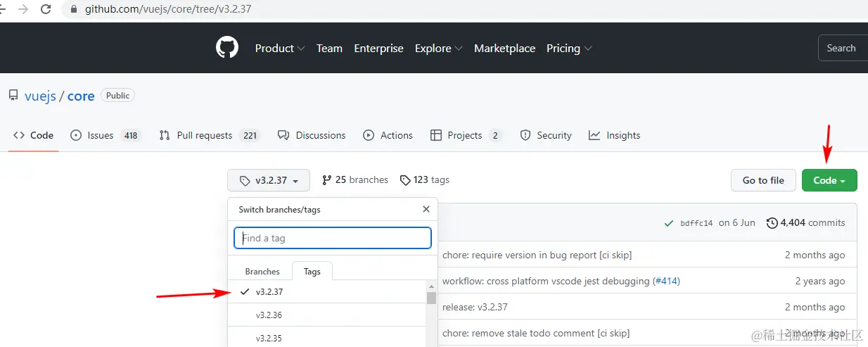Click the Find a tag field
Screen dimensions: 868x347
[333, 238]
